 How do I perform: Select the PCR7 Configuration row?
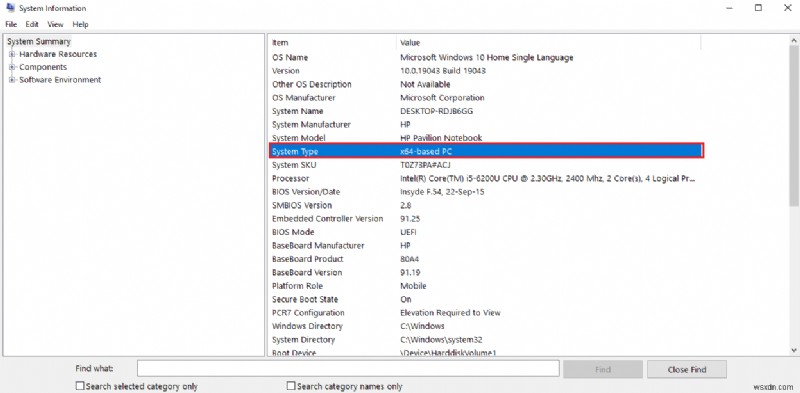click(x=485, y=313)
